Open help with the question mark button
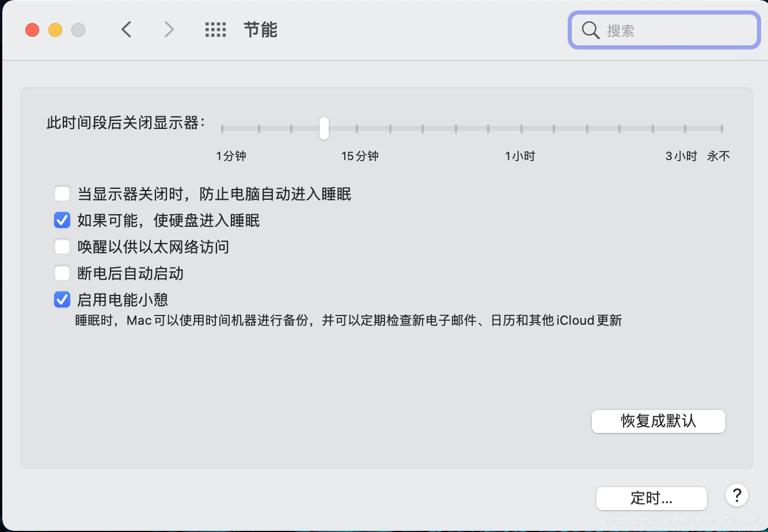The width and height of the screenshot is (768, 532). pos(736,495)
